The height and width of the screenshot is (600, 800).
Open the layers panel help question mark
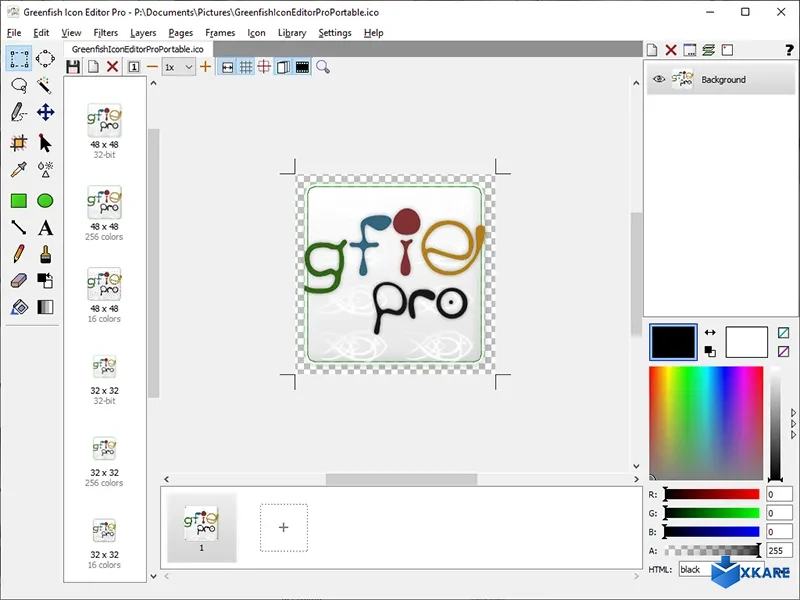pyautogui.click(x=789, y=50)
